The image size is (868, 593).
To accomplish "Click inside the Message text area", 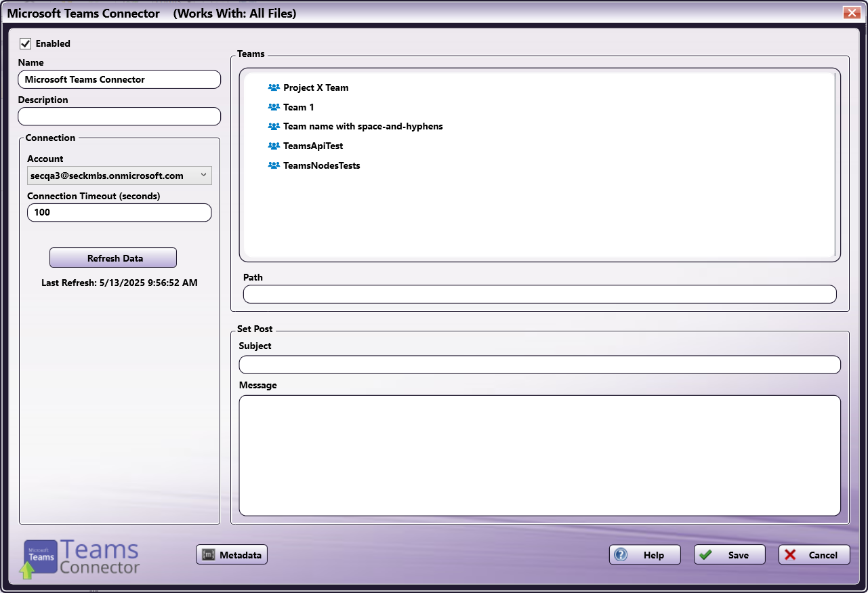I will [540, 455].
